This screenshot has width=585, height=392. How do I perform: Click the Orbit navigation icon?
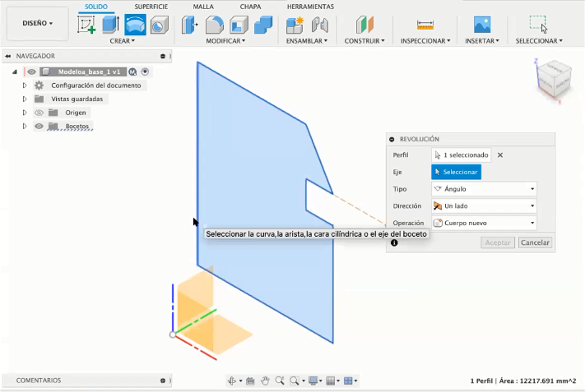click(x=232, y=380)
